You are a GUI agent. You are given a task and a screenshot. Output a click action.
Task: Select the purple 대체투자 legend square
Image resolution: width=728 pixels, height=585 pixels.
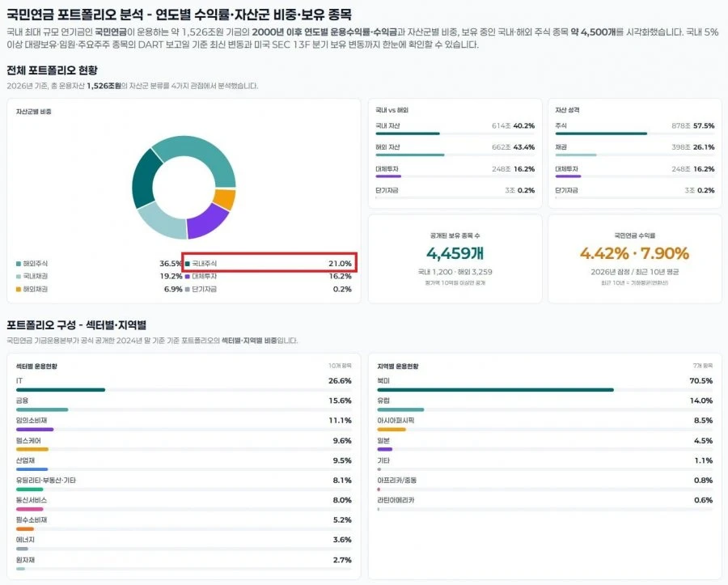click(x=188, y=276)
